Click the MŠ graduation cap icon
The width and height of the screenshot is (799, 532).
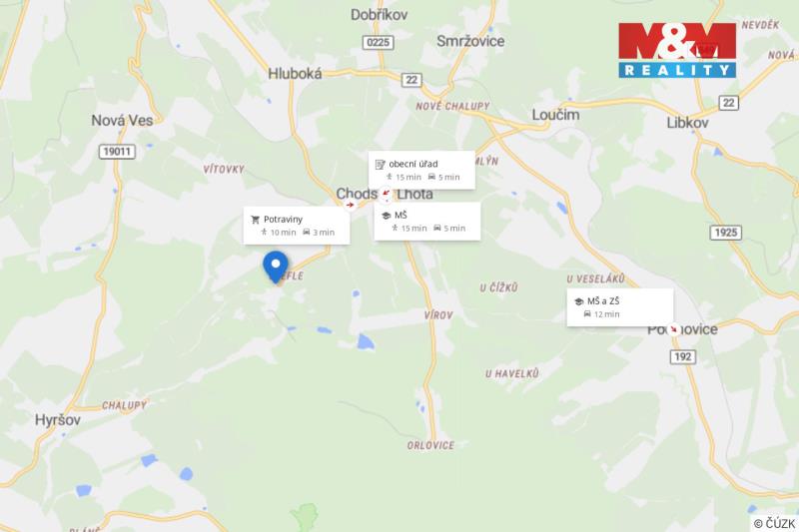(x=386, y=216)
